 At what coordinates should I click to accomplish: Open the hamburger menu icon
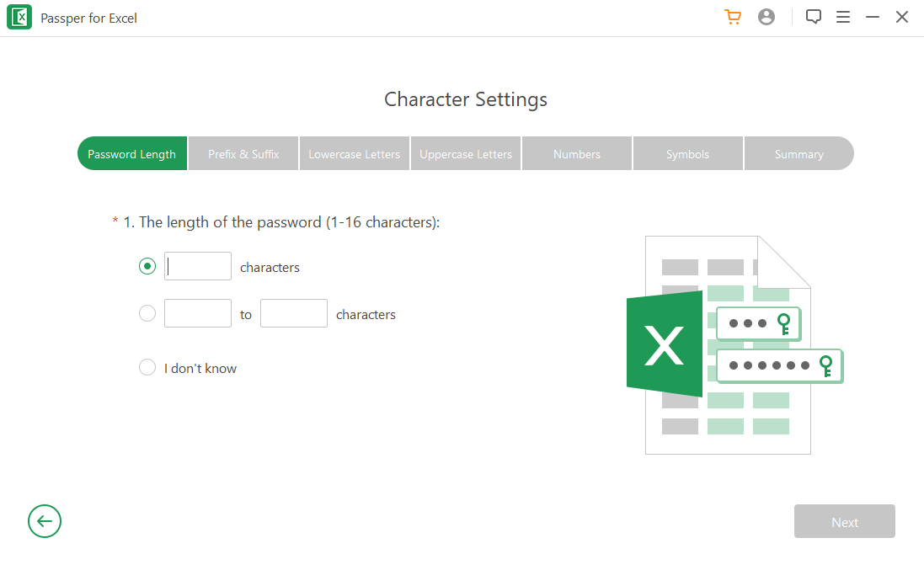click(843, 17)
